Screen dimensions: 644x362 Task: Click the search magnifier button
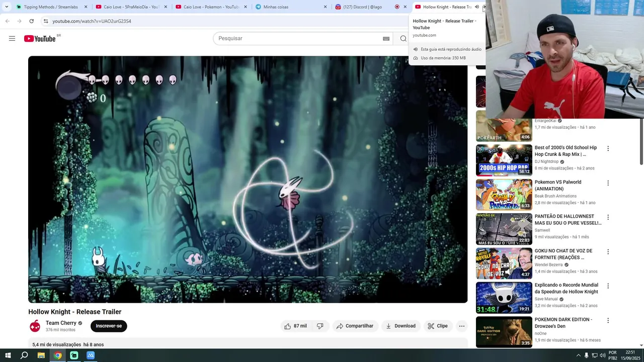[x=403, y=39]
